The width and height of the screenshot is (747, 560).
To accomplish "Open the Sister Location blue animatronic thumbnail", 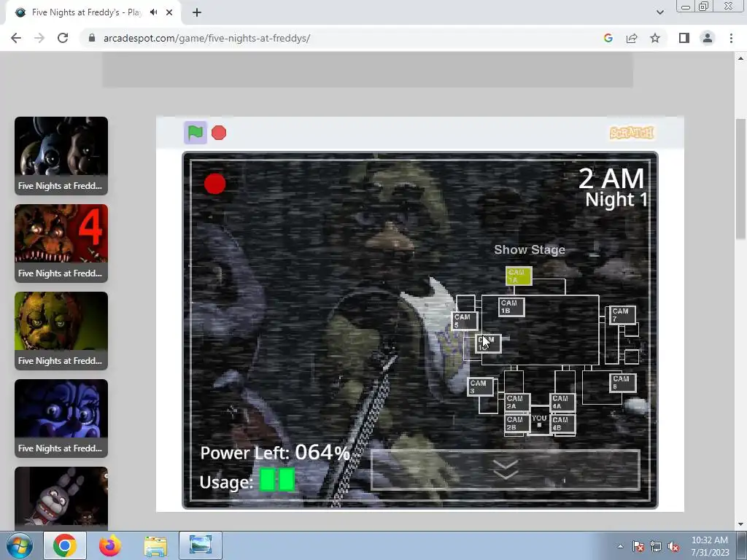I will click(x=61, y=419).
